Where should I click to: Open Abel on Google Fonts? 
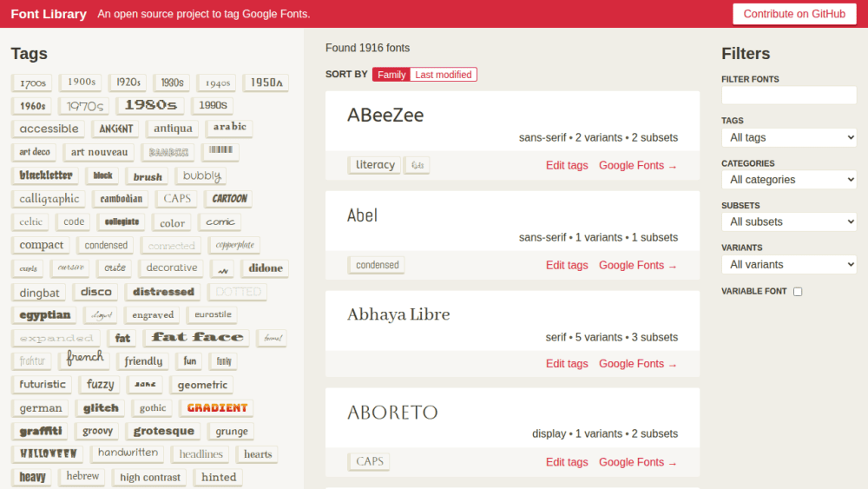click(x=638, y=265)
